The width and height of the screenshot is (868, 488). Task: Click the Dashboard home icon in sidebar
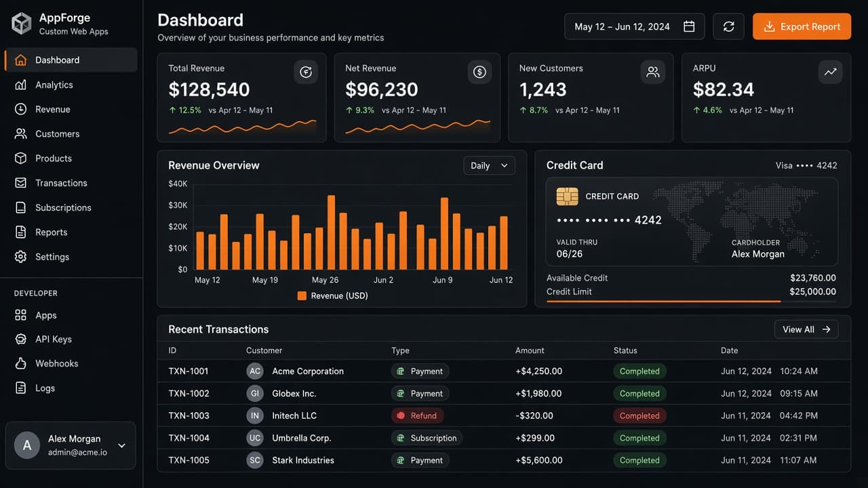point(21,60)
